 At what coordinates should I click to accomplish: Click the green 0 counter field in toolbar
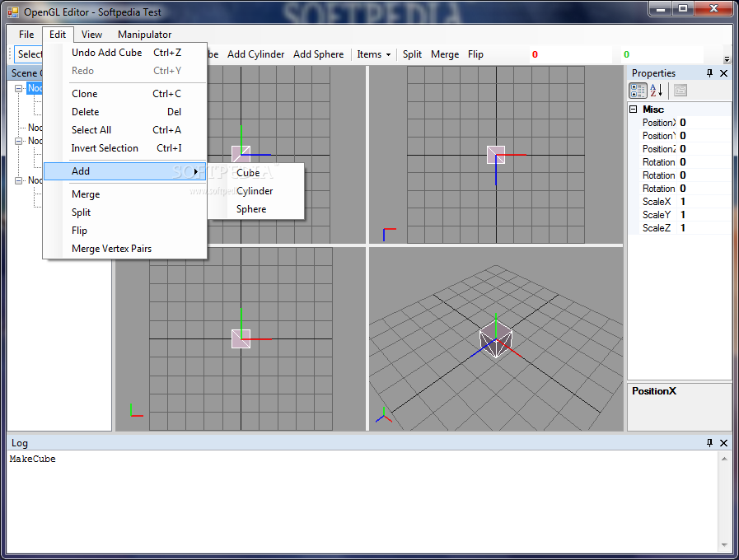pos(662,54)
